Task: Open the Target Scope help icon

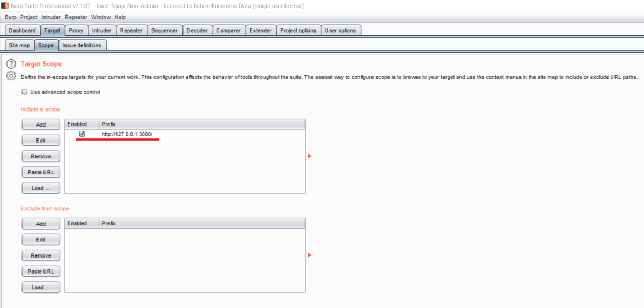Action: click(x=11, y=64)
